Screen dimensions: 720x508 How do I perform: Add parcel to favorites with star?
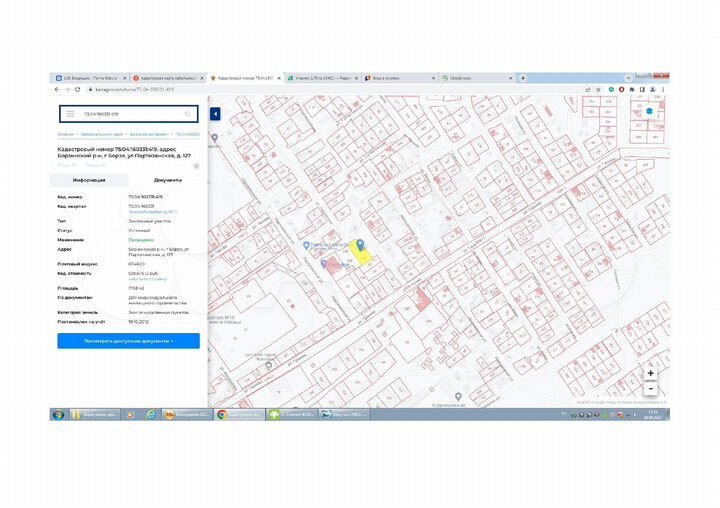196,165
